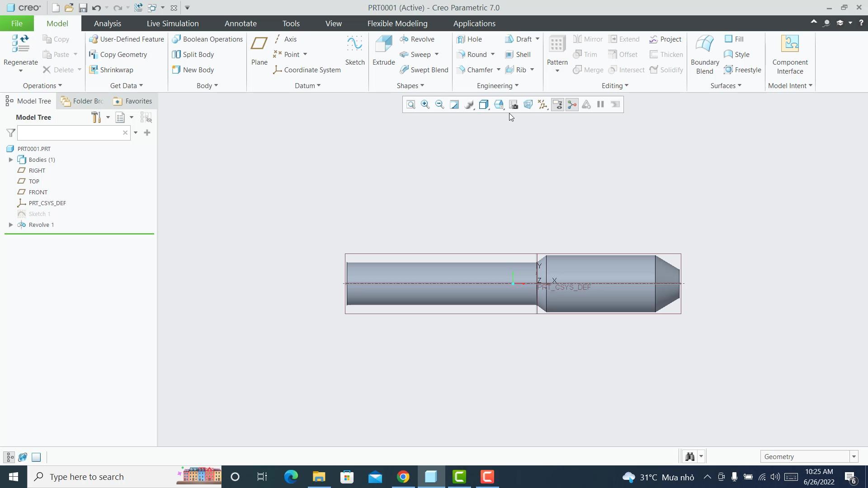Toggle annotation display in graphics toolbar
Image resolution: width=868 pixels, height=488 pixels.
pos(557,104)
